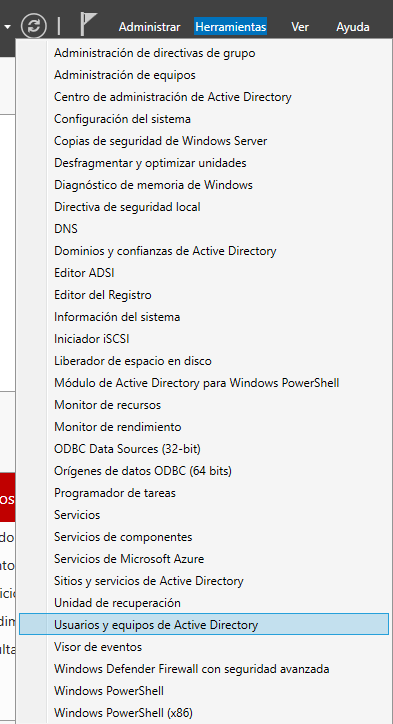Expand the dropdown arrow left of refresh
This screenshot has width=393, height=724.
[7, 27]
